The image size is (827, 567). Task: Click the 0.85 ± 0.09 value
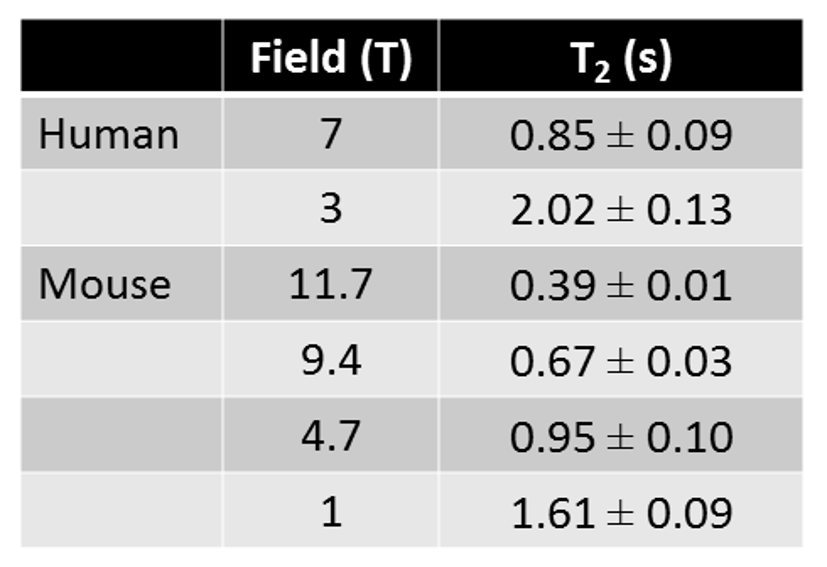pos(620,134)
